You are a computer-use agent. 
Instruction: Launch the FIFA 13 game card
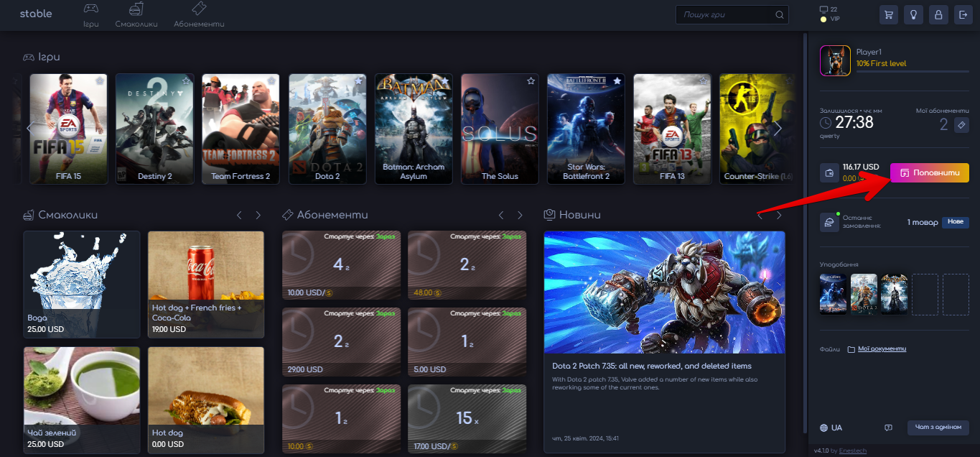pos(672,129)
